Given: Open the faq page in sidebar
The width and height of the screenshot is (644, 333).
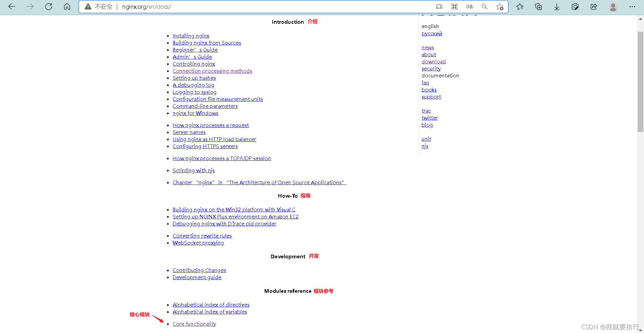Looking at the screenshot, I should coord(425,83).
